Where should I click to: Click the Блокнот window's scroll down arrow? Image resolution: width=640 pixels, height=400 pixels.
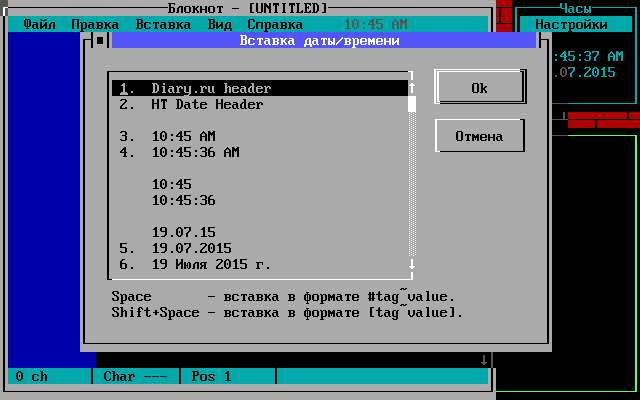tap(484, 360)
